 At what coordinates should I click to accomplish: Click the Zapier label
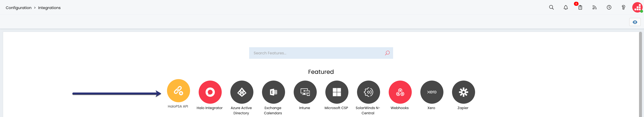click(463, 108)
